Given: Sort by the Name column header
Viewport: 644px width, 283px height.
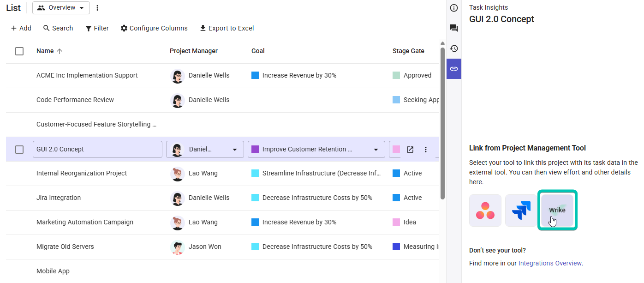Looking at the screenshot, I should coord(45,51).
